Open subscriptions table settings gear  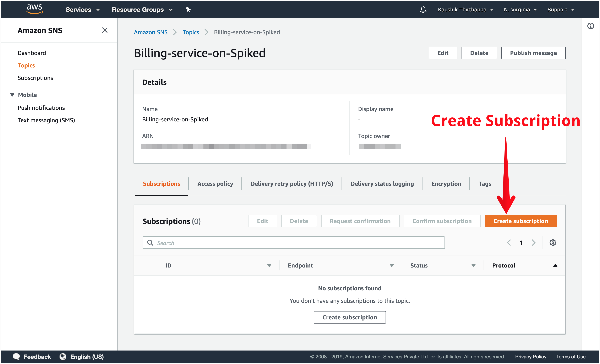(553, 242)
